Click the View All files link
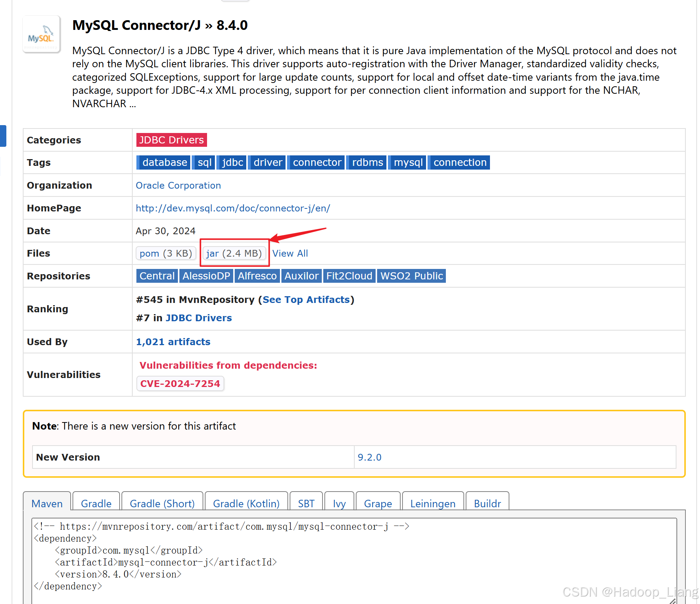Viewport: 700px width, 604px height. (x=290, y=253)
